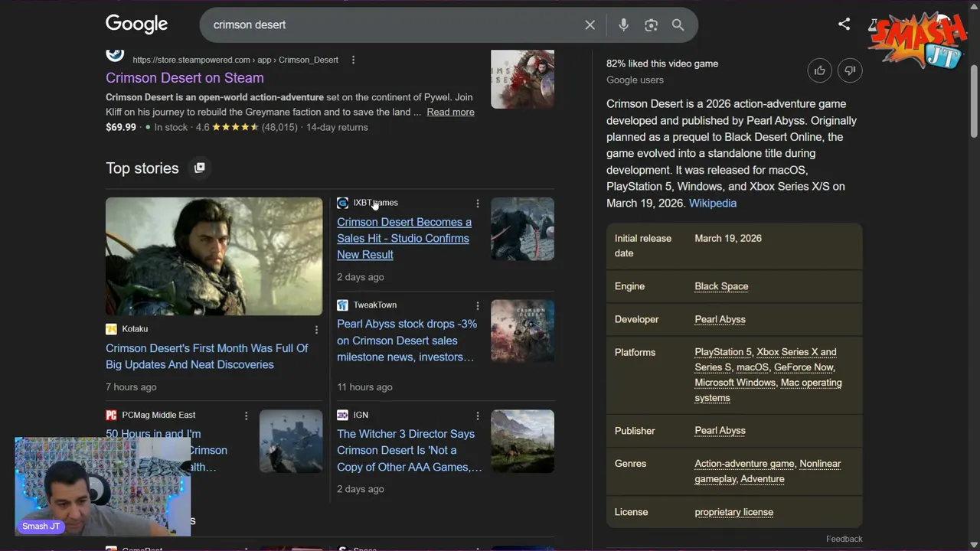Open options for IXBT.games story
980x551 pixels.
478,204
